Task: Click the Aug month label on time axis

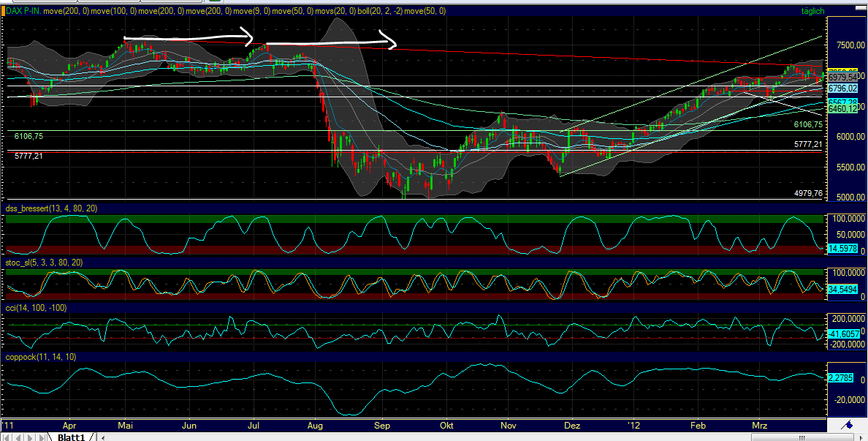Action: pyautogui.click(x=315, y=426)
